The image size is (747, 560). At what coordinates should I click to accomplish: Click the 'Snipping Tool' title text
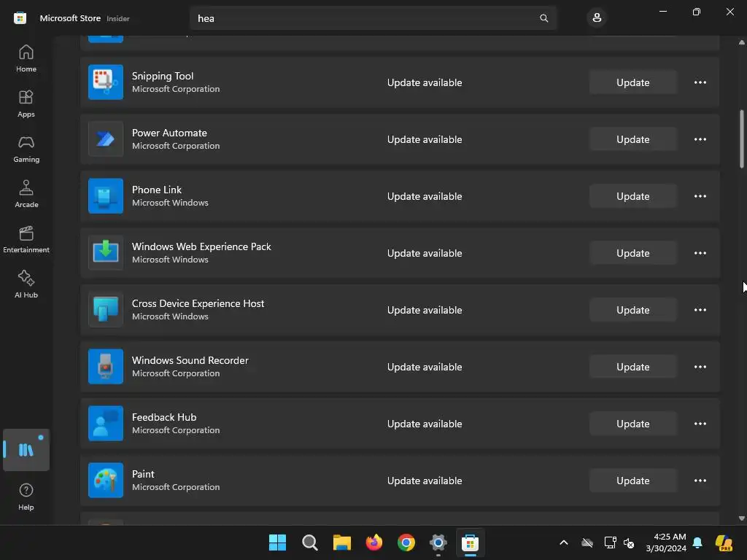click(x=163, y=76)
